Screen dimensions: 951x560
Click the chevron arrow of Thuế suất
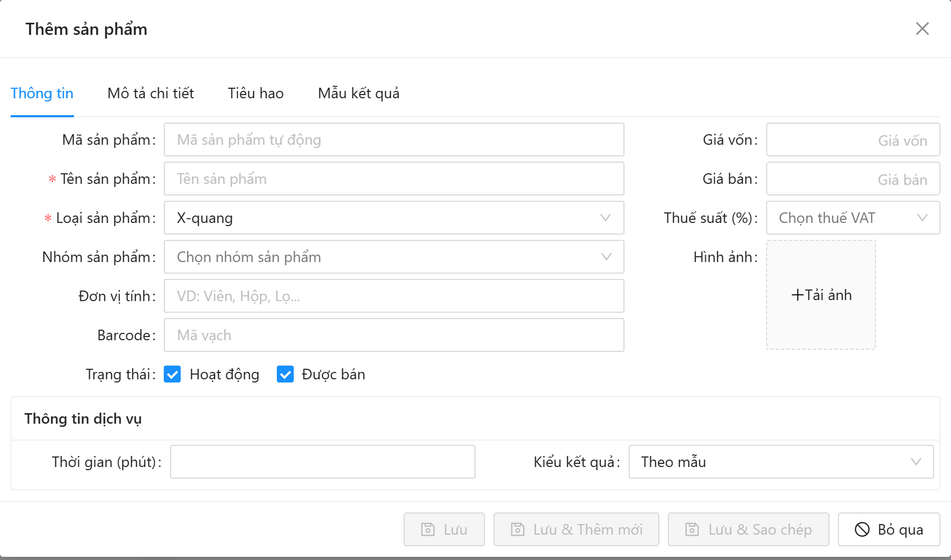pos(922,218)
